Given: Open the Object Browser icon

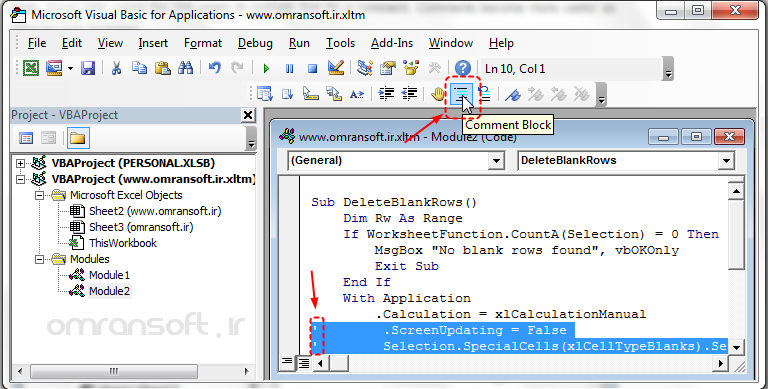Looking at the screenshot, I should (x=411, y=68).
